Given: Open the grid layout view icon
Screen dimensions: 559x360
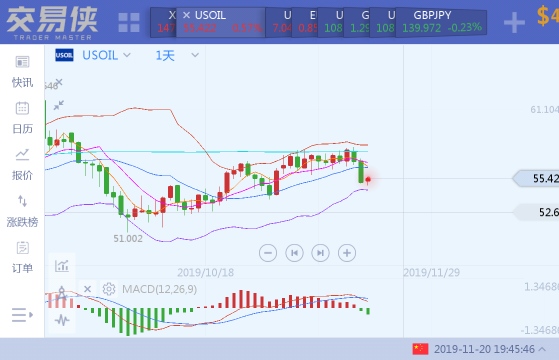Looking at the screenshot, I should click(129, 22).
